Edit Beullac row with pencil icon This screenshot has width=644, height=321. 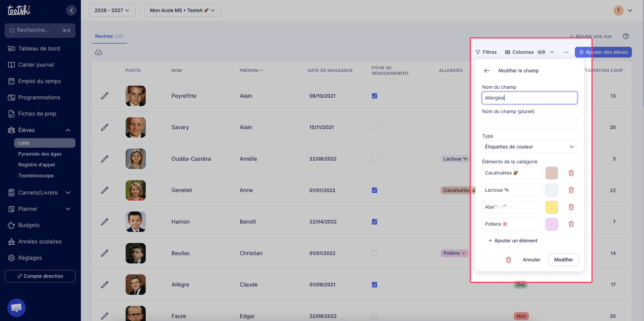pyautogui.click(x=105, y=253)
